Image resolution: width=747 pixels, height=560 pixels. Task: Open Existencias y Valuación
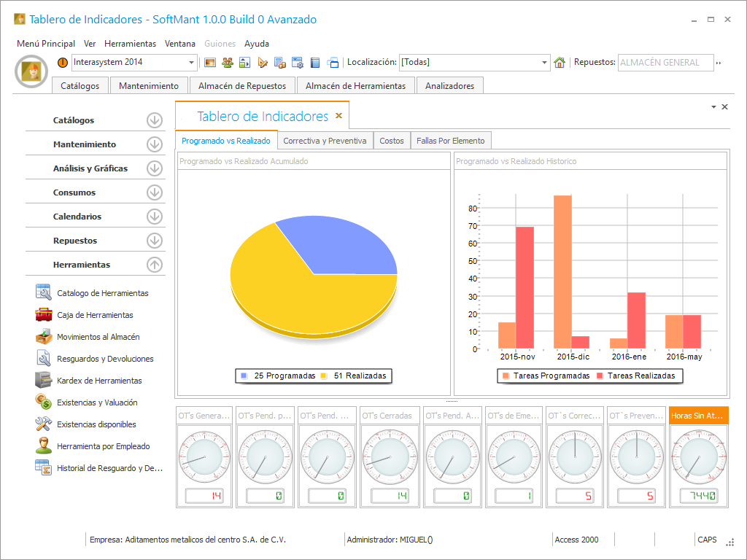coord(97,402)
